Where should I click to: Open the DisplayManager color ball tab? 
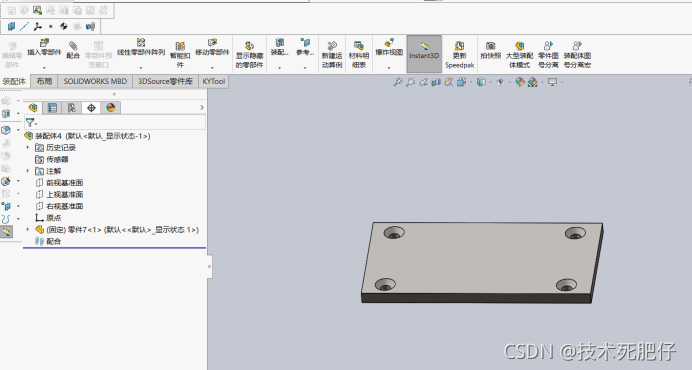(110, 108)
